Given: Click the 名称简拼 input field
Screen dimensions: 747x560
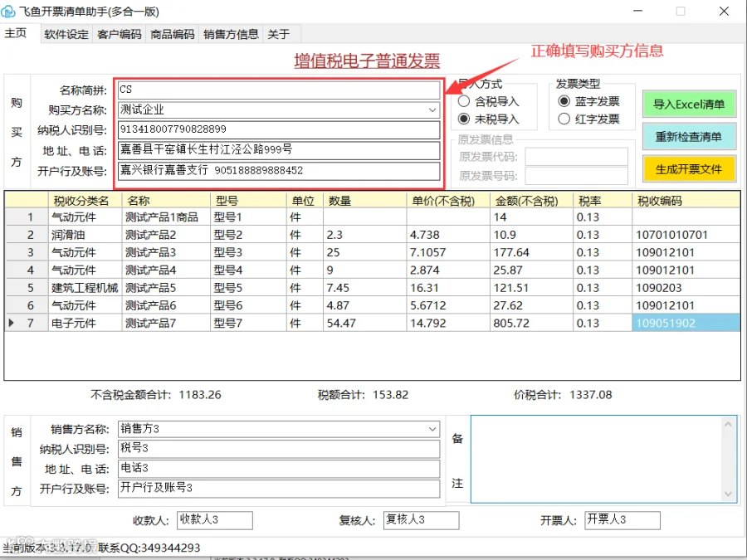Looking at the screenshot, I should click(279, 90).
